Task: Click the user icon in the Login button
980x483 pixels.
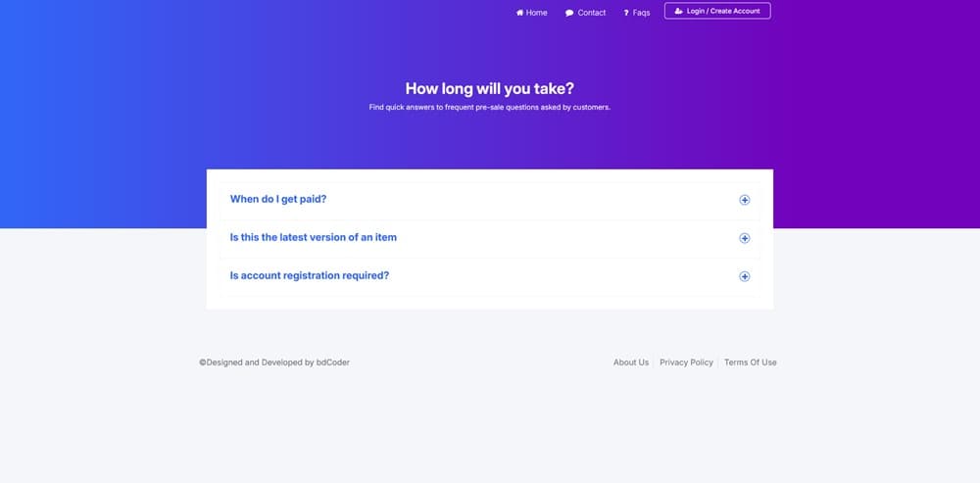Action: tap(679, 11)
